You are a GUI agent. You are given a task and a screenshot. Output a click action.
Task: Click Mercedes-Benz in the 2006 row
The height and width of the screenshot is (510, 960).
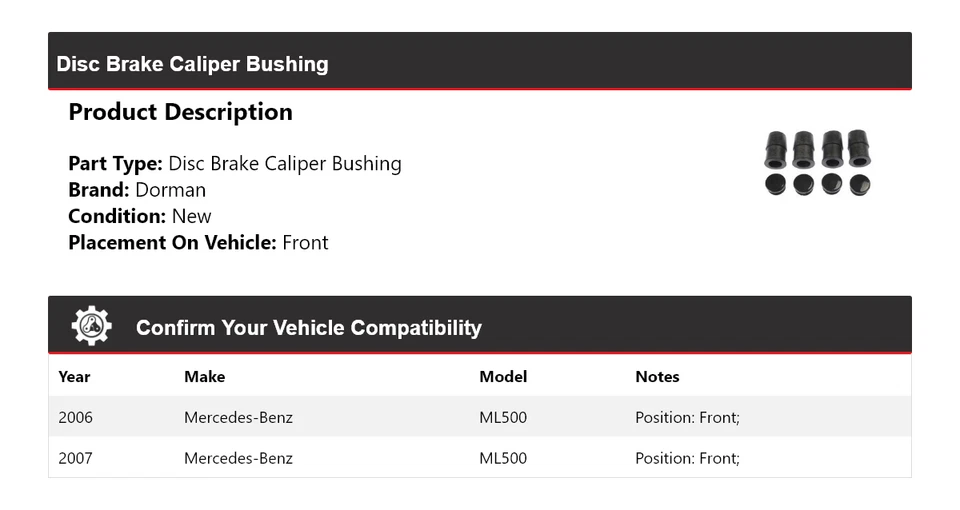pyautogui.click(x=238, y=417)
